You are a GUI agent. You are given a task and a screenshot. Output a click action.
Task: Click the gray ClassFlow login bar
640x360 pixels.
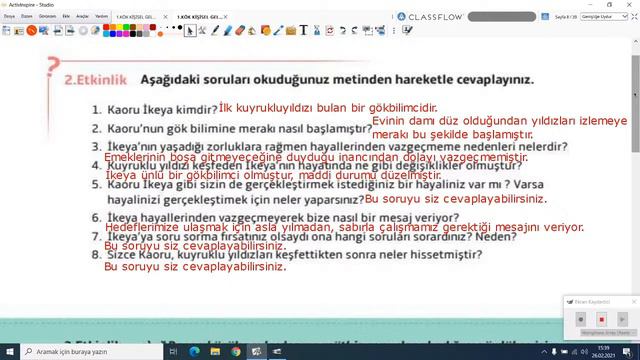(502, 17)
